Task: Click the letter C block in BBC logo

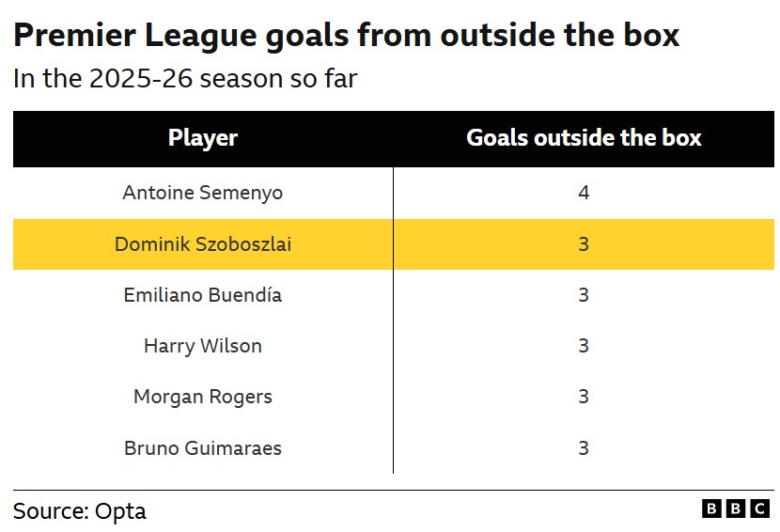Action: pyautogui.click(x=759, y=509)
